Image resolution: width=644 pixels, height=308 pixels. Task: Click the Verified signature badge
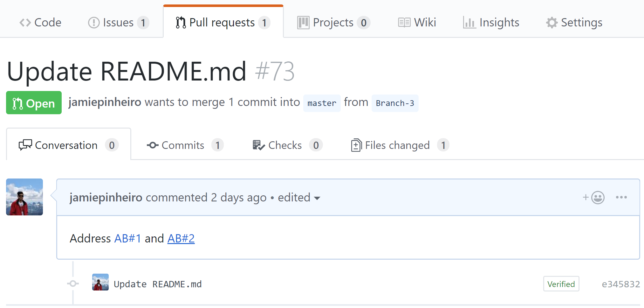coord(561,283)
